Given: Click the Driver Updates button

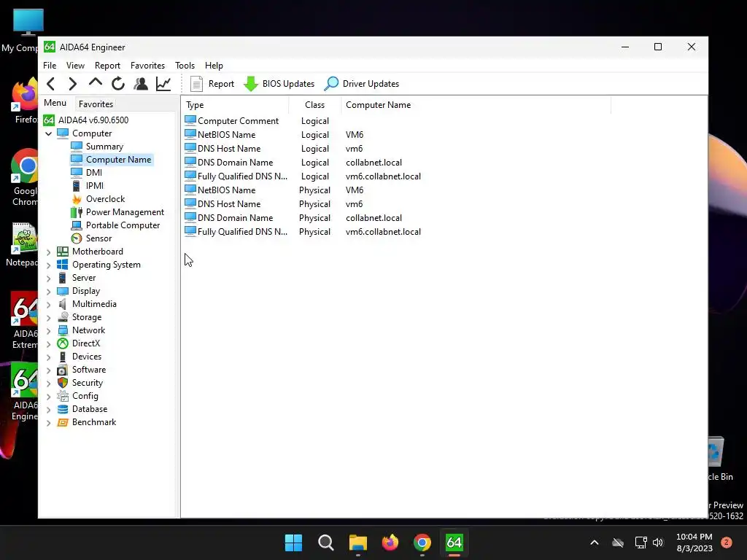Looking at the screenshot, I should point(362,84).
